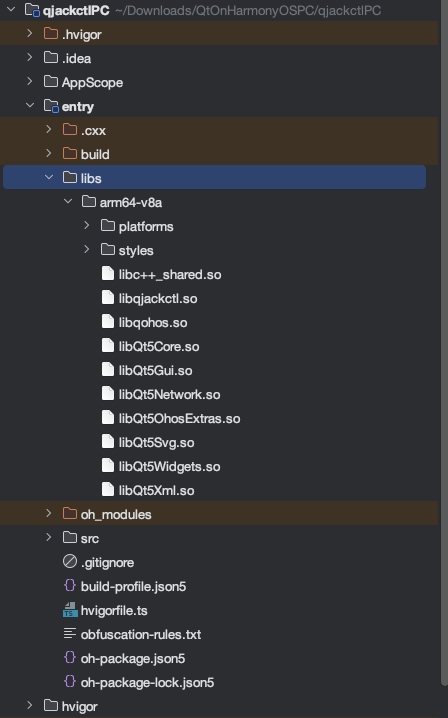The width and height of the screenshot is (448, 718).
Task: Click the entry module folder icon
Action: point(51,106)
